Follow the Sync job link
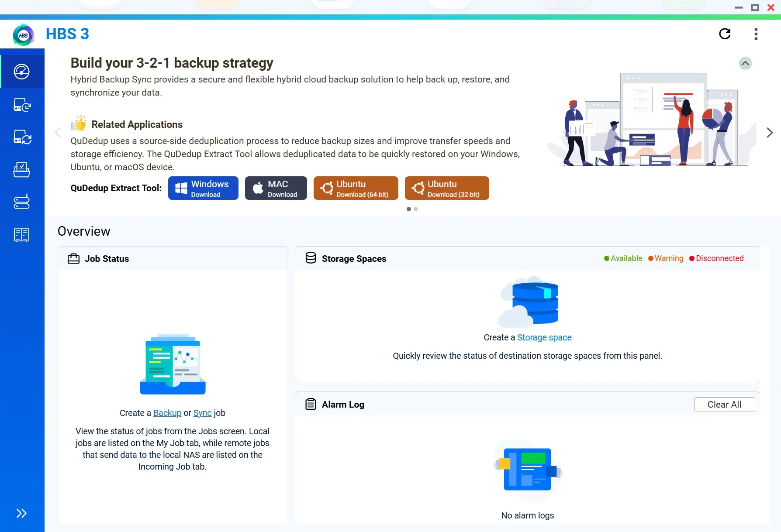The width and height of the screenshot is (781, 532). pyautogui.click(x=202, y=413)
